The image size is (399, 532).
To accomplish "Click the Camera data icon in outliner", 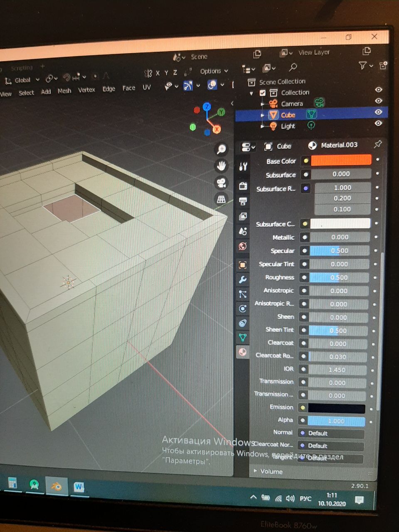I will tap(319, 103).
